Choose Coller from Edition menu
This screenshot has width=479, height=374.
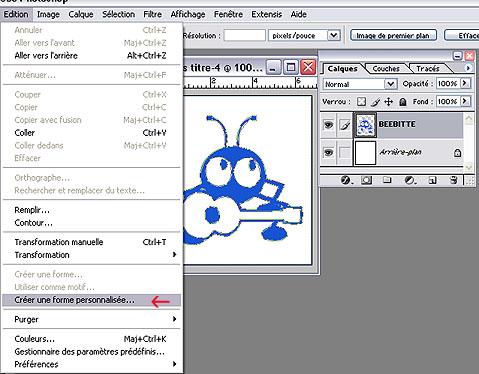click(x=91, y=133)
